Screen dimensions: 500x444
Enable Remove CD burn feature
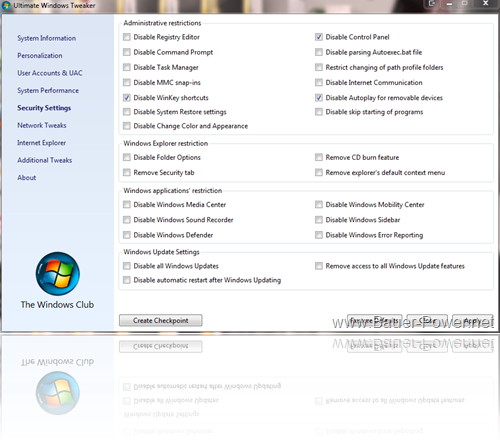pos(319,157)
